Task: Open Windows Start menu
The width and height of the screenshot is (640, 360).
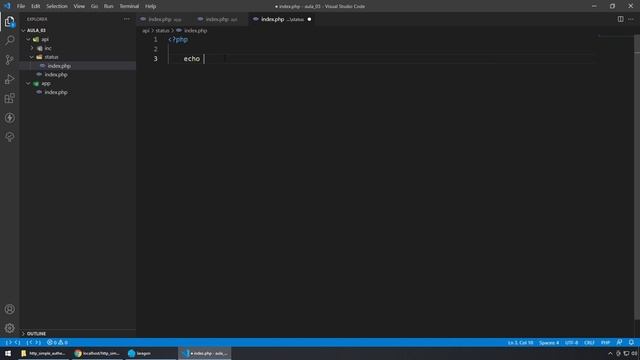Action: 8,353
